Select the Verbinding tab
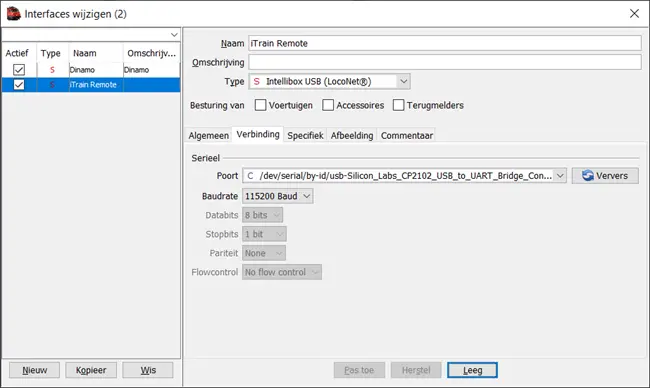Image resolution: width=650 pixels, height=388 pixels. click(x=258, y=134)
